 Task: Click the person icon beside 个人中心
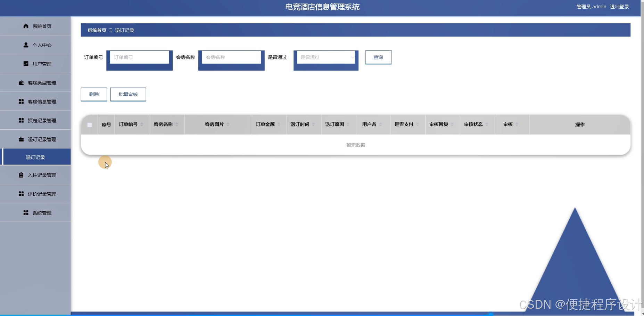[26, 45]
